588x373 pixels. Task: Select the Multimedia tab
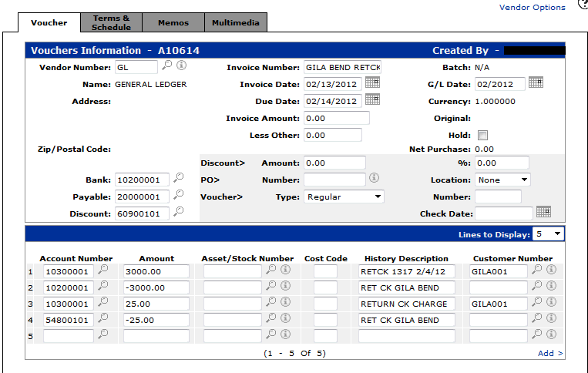(236, 23)
